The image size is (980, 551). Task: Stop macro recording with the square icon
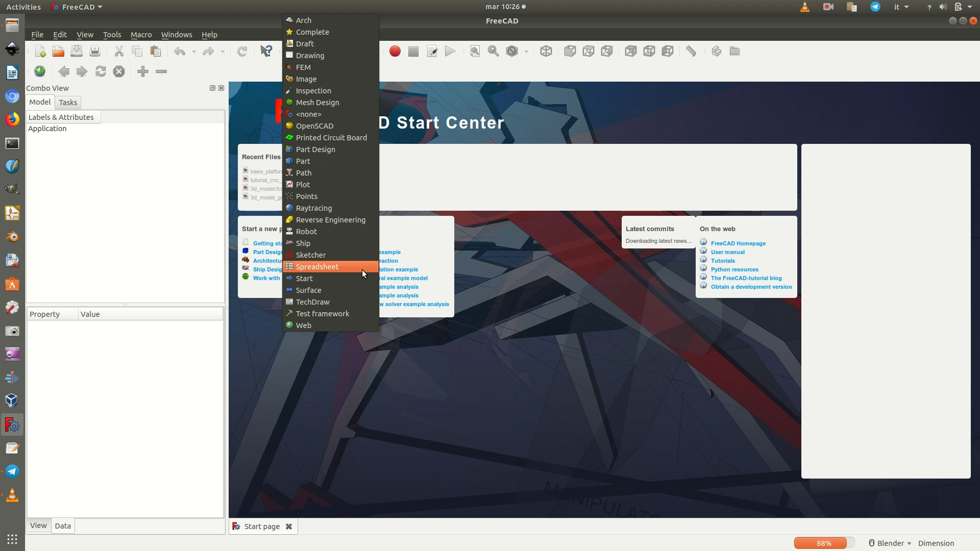(x=413, y=51)
